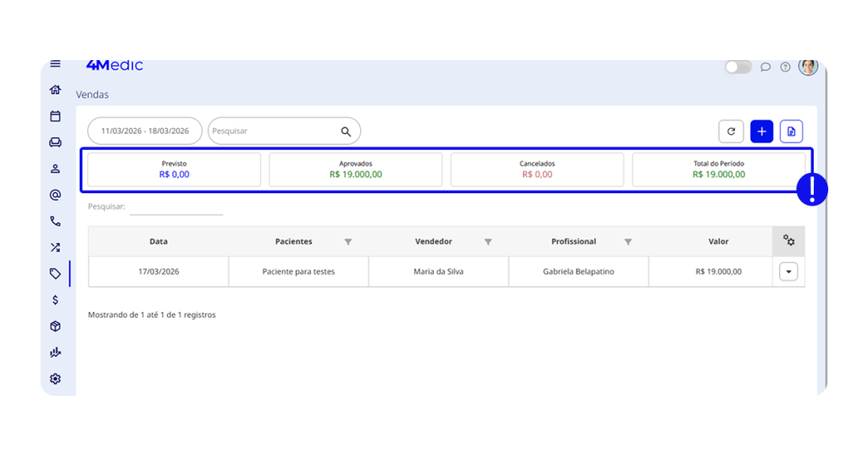Click the refresh button above the table
The image size is (868, 456).
[731, 131]
